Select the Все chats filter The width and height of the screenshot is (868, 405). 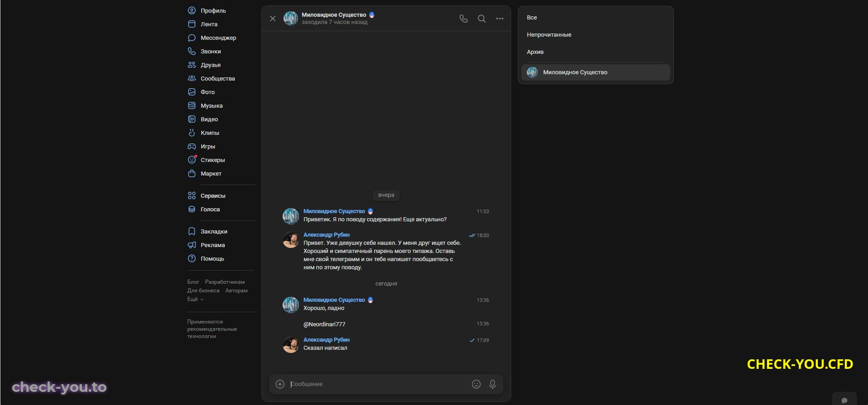[596, 18]
